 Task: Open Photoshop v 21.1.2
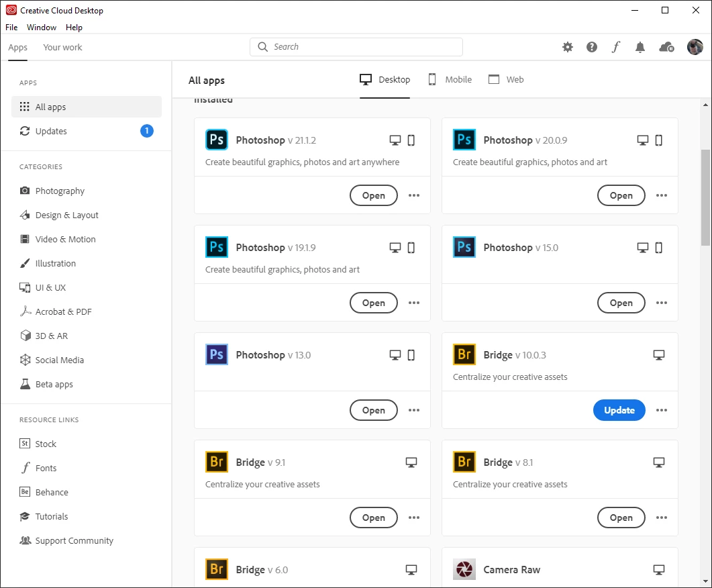pos(374,195)
